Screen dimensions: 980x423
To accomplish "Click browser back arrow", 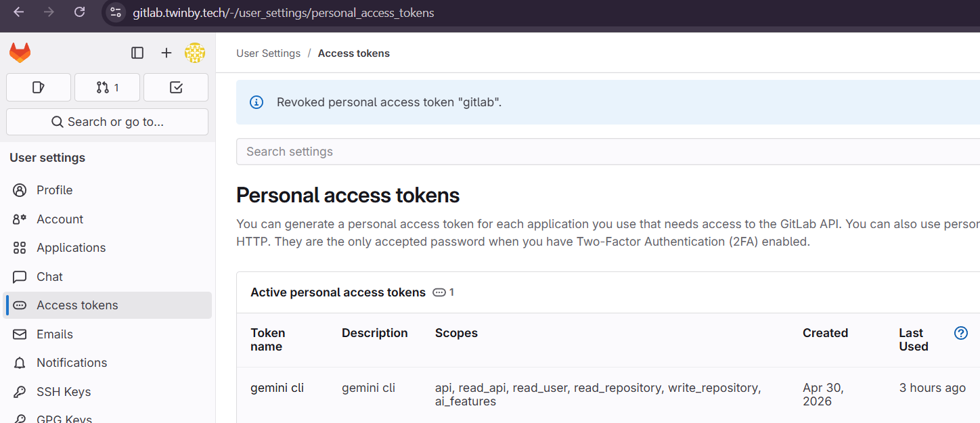I will (x=18, y=12).
